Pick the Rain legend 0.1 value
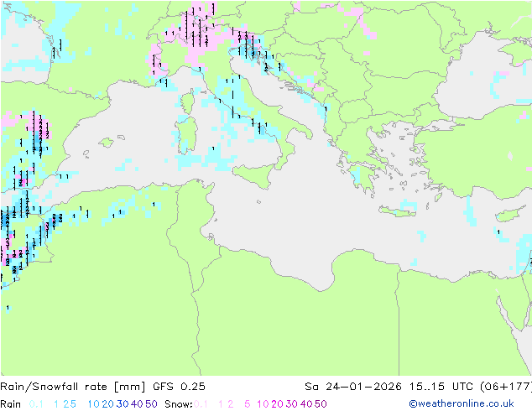 click(x=36, y=404)
